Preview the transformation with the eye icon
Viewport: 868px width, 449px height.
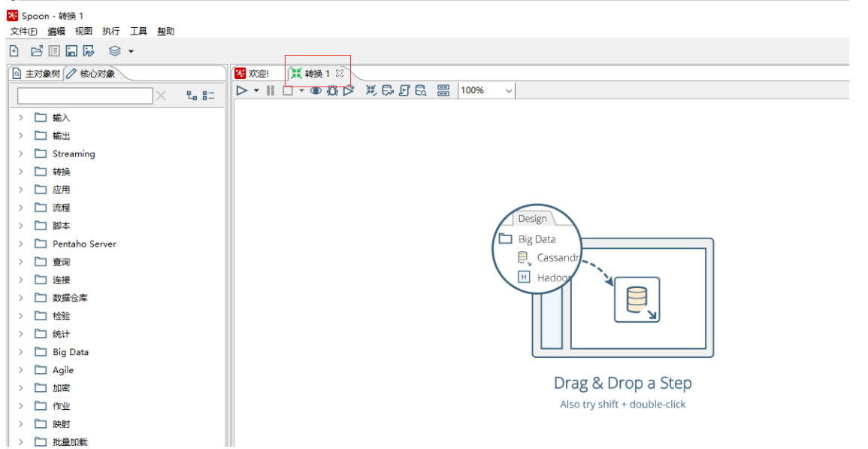click(x=316, y=90)
